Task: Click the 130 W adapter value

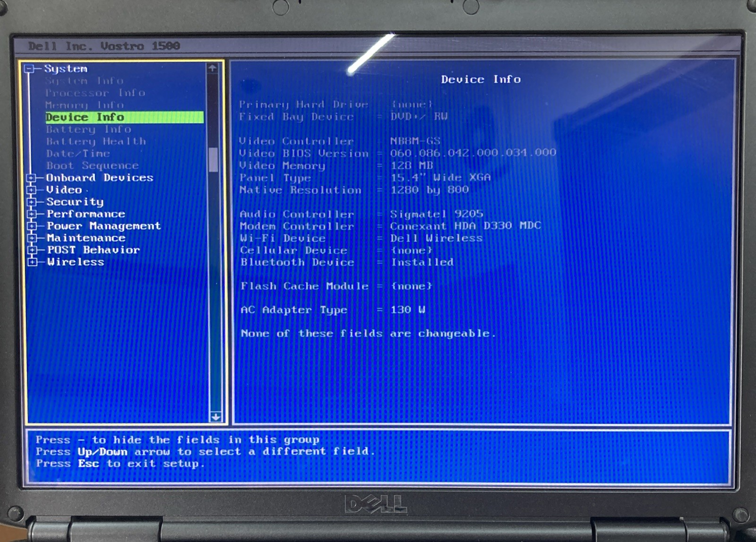Action: pyautogui.click(x=408, y=310)
